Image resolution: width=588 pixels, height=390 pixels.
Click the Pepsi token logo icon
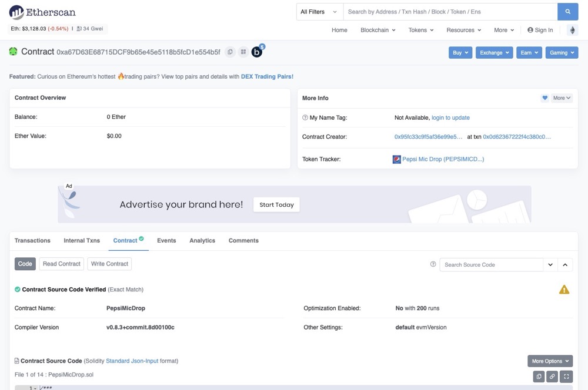[396, 159]
